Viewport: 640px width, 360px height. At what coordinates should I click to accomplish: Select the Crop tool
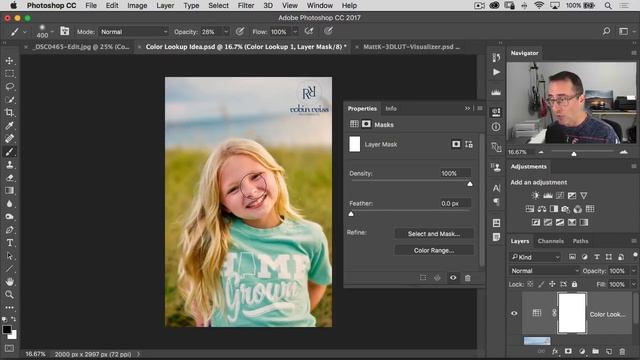pyautogui.click(x=9, y=113)
